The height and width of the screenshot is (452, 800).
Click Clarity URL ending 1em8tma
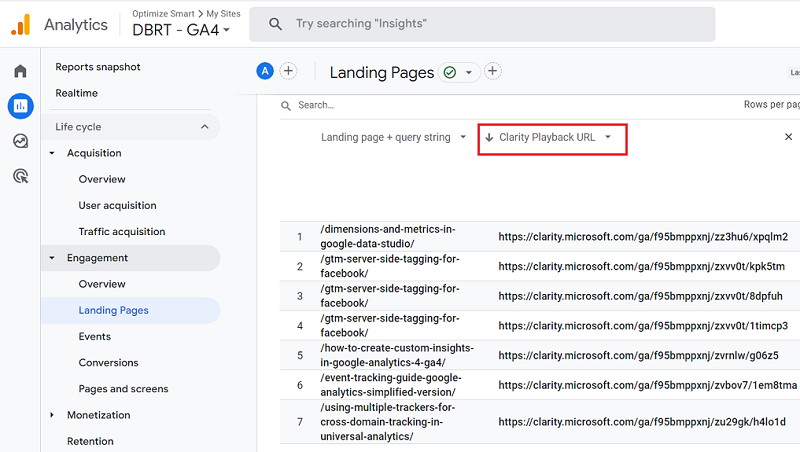tap(647, 385)
